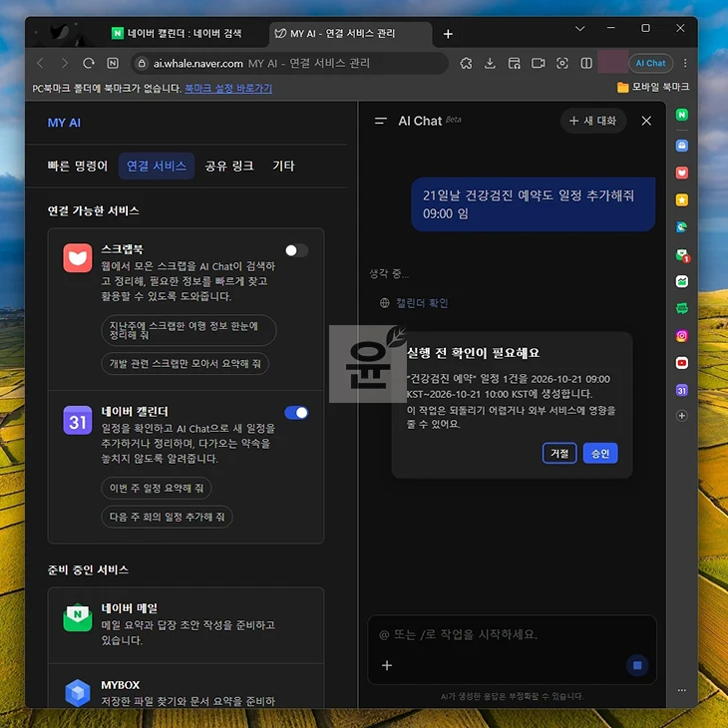Toggle dual tab split-view icon
Viewport: 728px width, 728px height.
[586, 63]
